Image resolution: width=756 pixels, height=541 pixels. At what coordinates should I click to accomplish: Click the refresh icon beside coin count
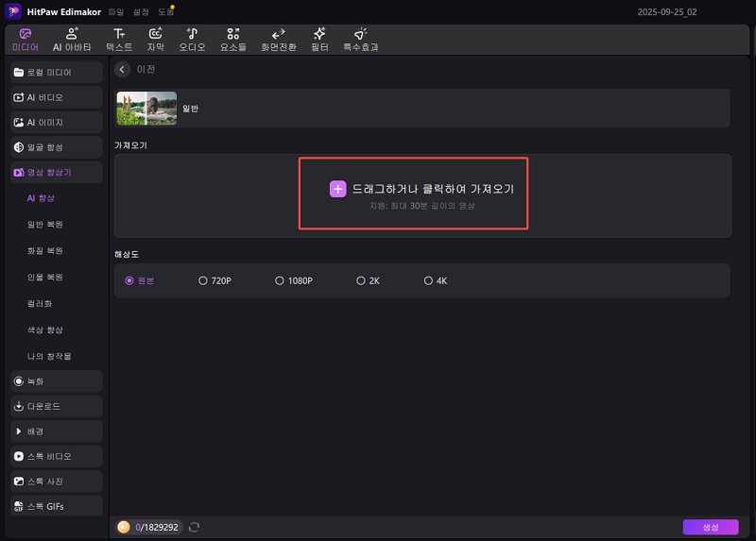point(195,527)
